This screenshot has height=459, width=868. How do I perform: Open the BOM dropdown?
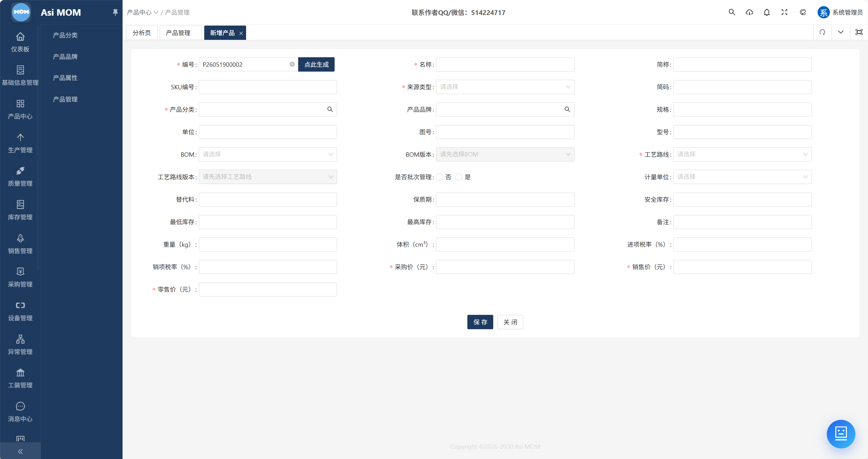click(x=268, y=154)
